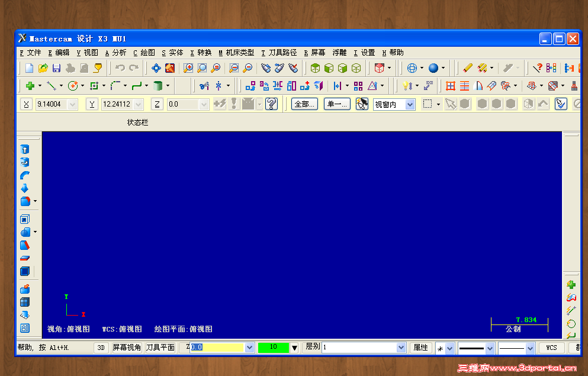Open the Z depth dropdown in status bar
Viewport: 588px width, 376px height.
pyautogui.click(x=249, y=348)
